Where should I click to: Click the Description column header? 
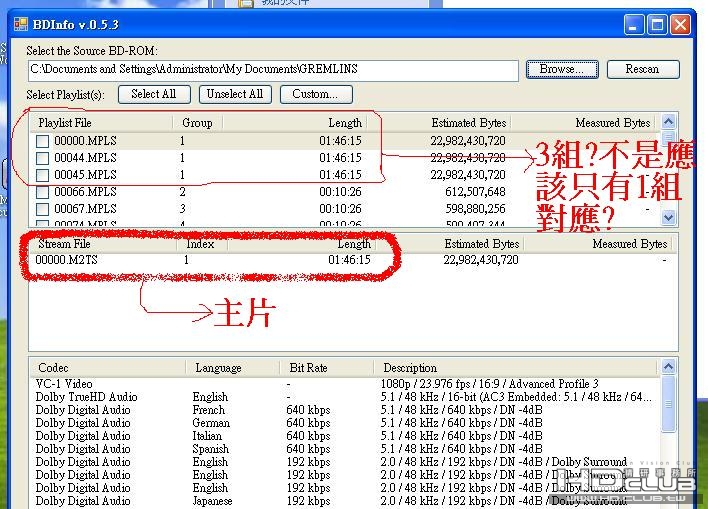[516, 368]
